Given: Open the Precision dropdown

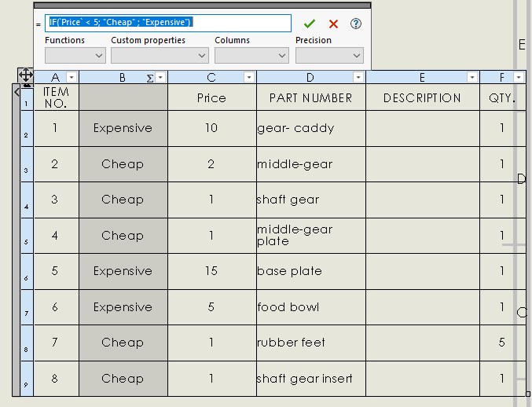Looking at the screenshot, I should tap(329, 56).
